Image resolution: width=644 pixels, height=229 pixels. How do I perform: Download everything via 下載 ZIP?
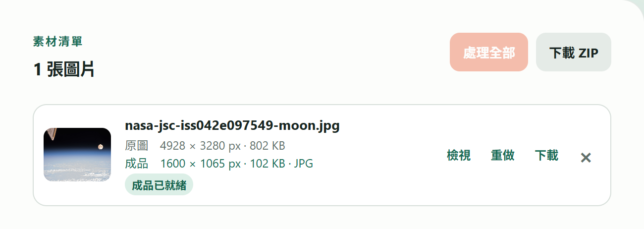574,52
